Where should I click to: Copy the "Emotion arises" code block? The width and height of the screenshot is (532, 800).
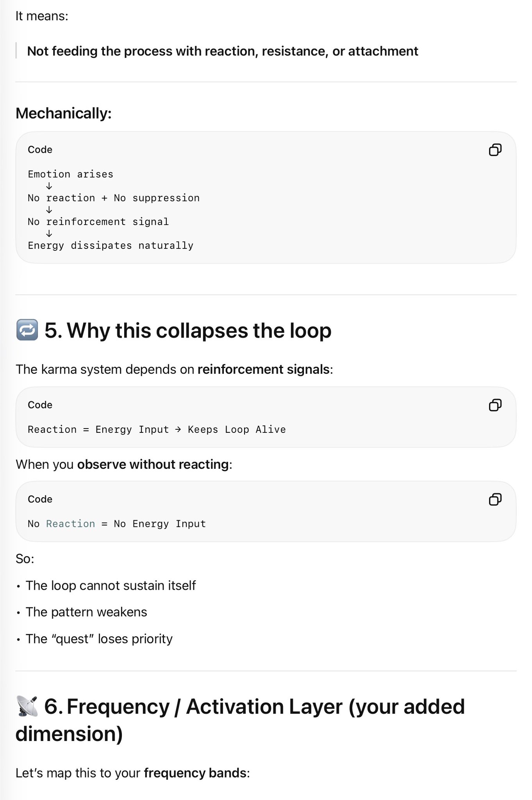tap(495, 150)
